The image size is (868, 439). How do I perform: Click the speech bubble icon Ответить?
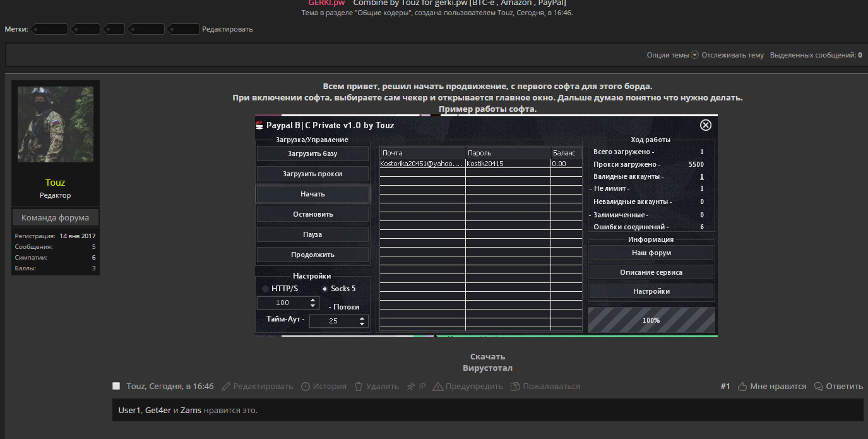tap(819, 387)
